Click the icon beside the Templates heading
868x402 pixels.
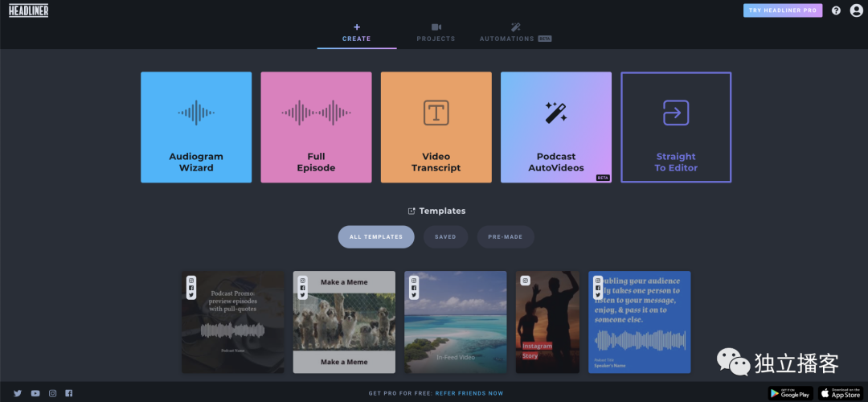pos(411,211)
